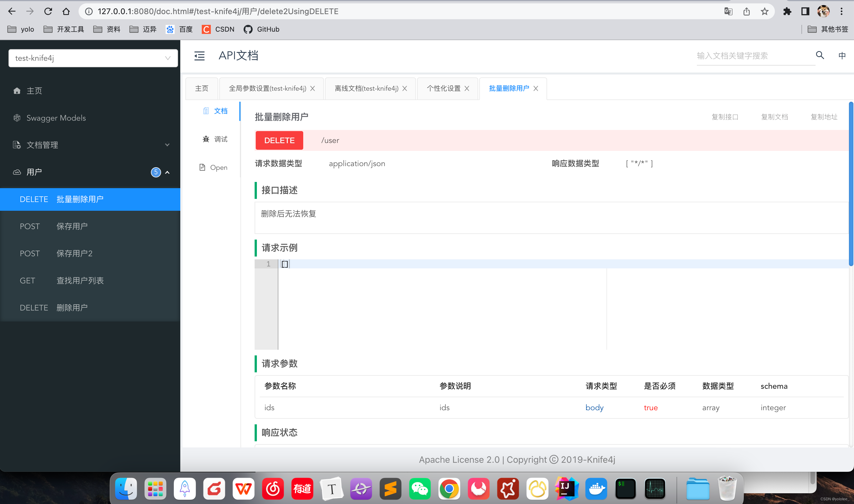
Task: Click the browser forward arrow
Action: point(30,11)
